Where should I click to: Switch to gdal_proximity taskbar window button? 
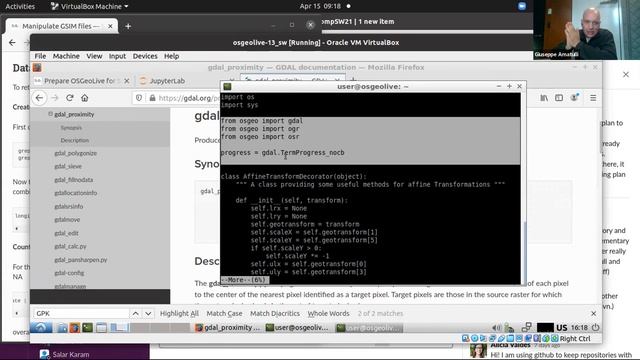click(228, 327)
